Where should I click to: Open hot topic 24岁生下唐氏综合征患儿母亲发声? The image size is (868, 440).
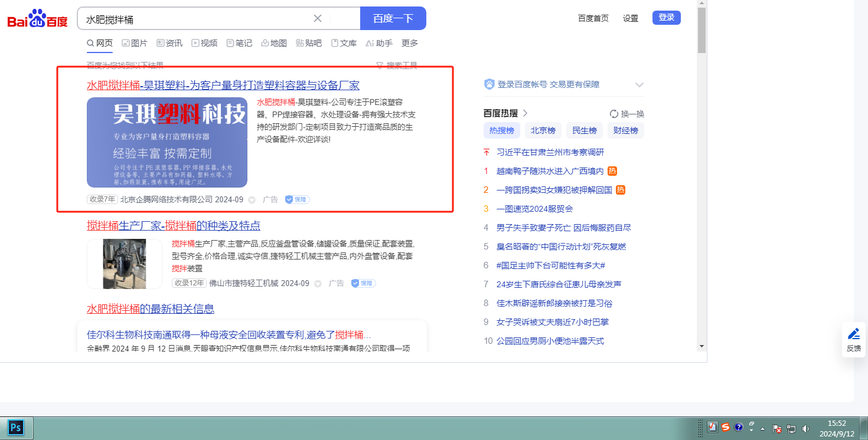click(x=559, y=284)
